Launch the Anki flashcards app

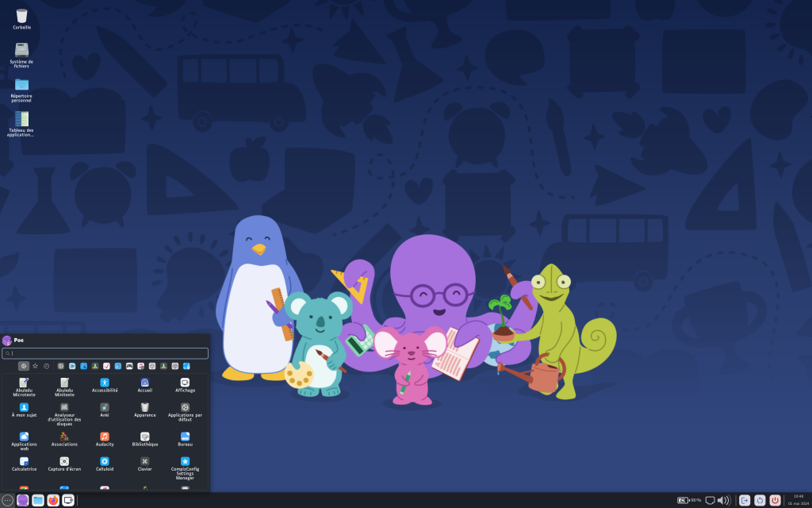click(x=105, y=410)
